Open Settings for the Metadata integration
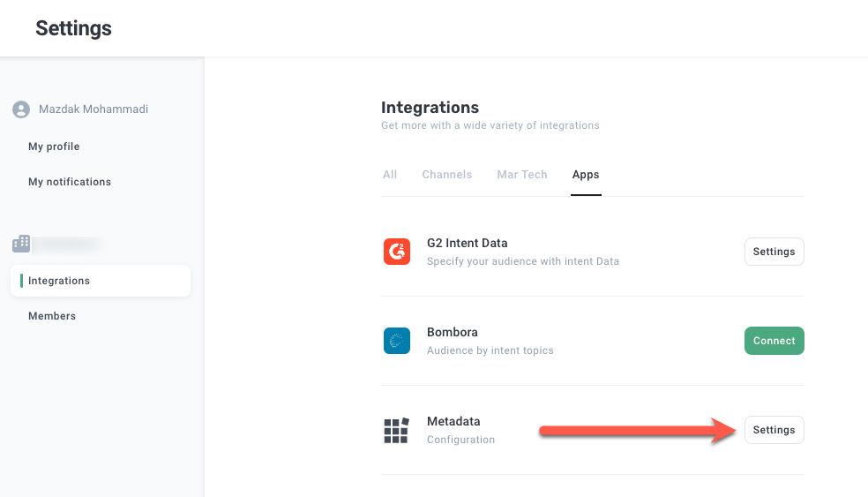The width and height of the screenshot is (868, 497). pyautogui.click(x=774, y=430)
